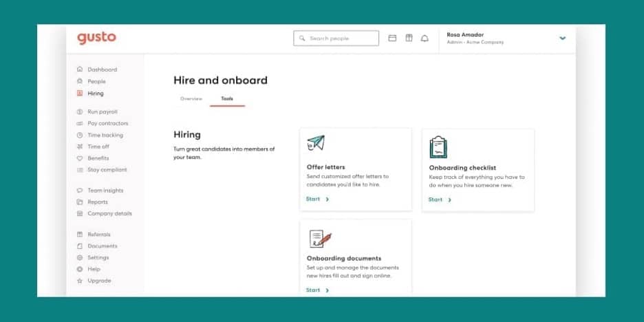
Task: Open Run payroll from sidebar
Action: (102, 111)
